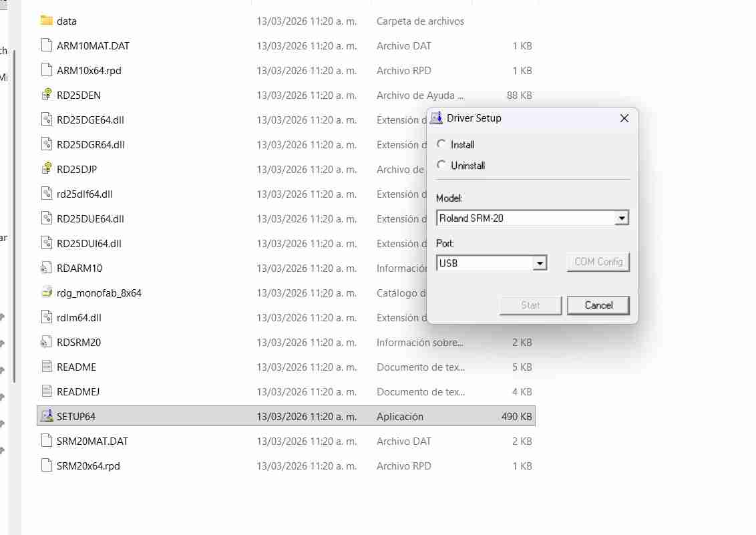The width and height of the screenshot is (756, 535).
Task: Select the file name RD25DGE64.dll
Action: pos(90,120)
